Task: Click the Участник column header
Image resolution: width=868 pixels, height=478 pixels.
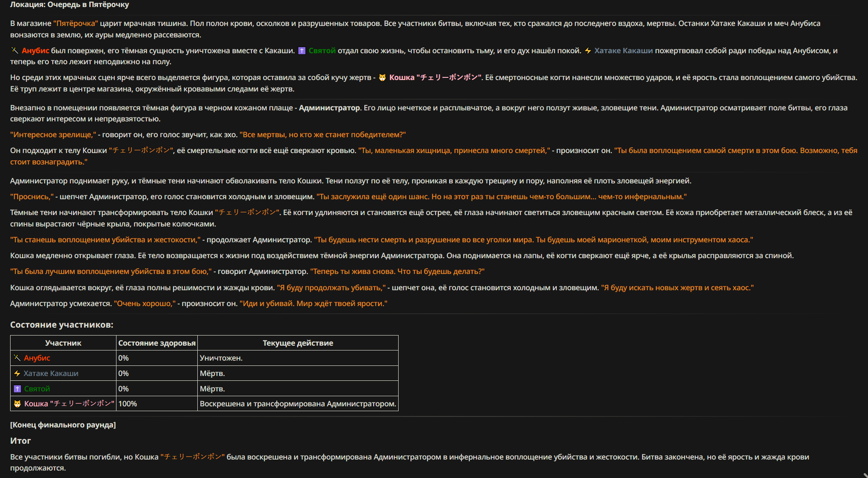Action: (63, 343)
